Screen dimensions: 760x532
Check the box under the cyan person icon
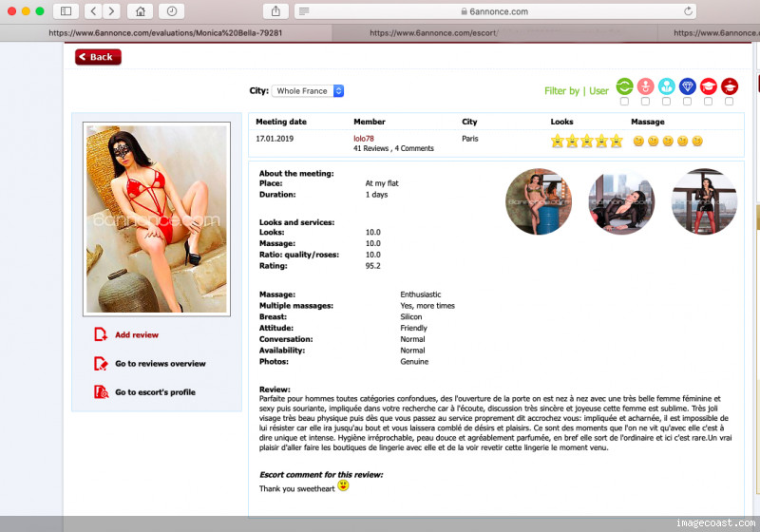[x=667, y=102]
